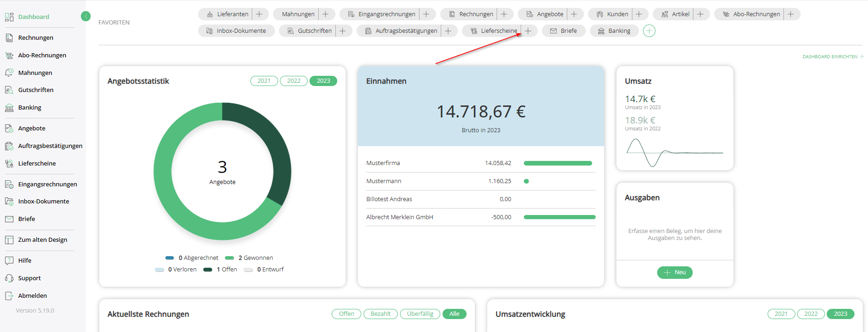Open Abo-Rechnungen in the sidebar
Viewport: 868px width, 332px height.
click(42, 55)
